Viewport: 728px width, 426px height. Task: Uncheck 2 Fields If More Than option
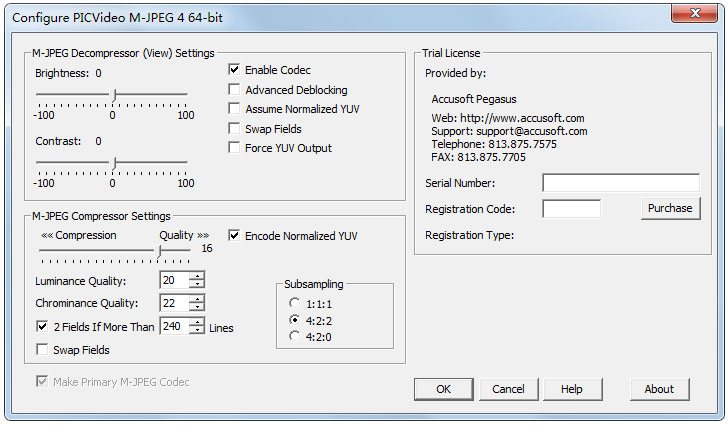coord(42,327)
